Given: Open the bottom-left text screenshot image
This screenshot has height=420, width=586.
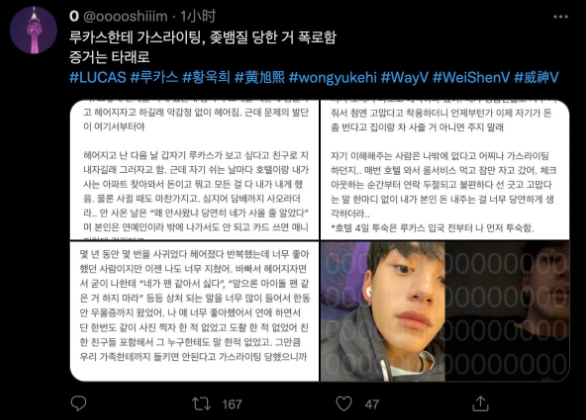Looking at the screenshot, I should point(194,311).
